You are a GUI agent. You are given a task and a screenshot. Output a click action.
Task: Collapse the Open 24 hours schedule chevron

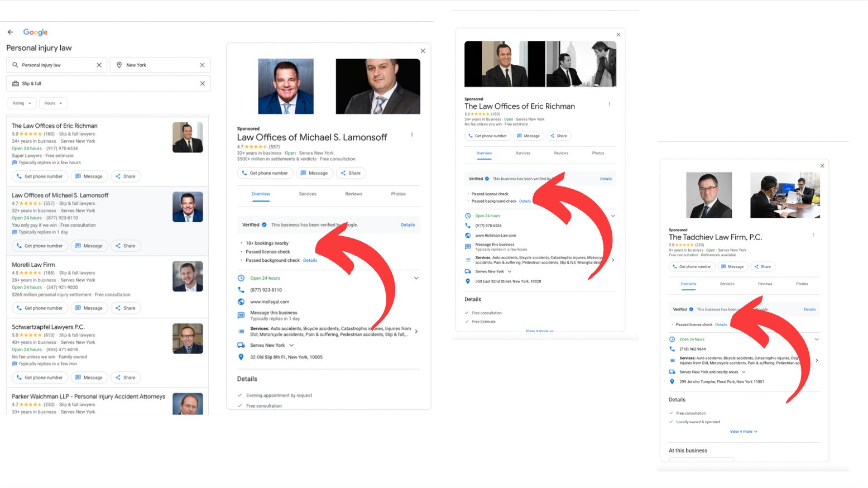pyautogui.click(x=416, y=278)
